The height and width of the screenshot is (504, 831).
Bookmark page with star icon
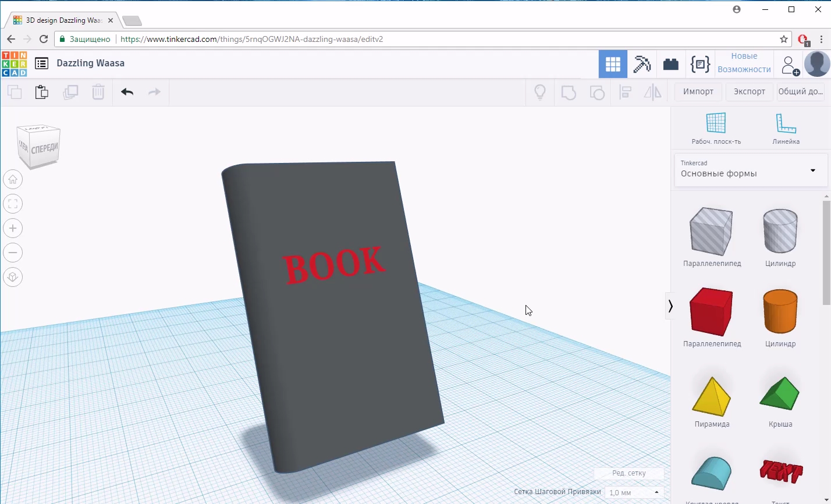[x=784, y=39]
